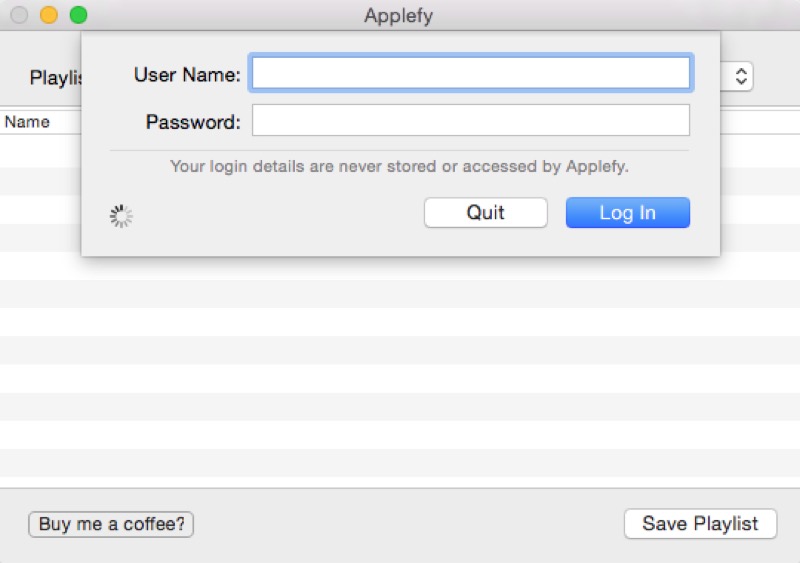Focus the Password input field
Viewport: 800px width, 563px height.
pyautogui.click(x=470, y=121)
